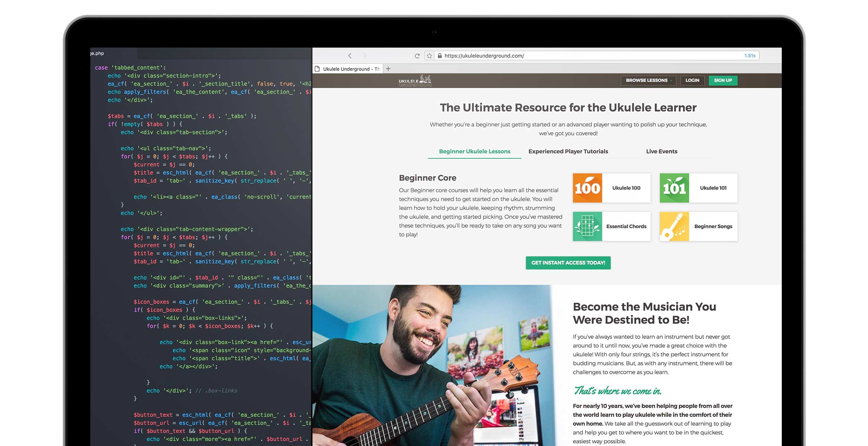Switch to the Beginner Ukulele Lessons tab
Image resolution: width=868 pixels, height=446 pixels.
point(475,151)
